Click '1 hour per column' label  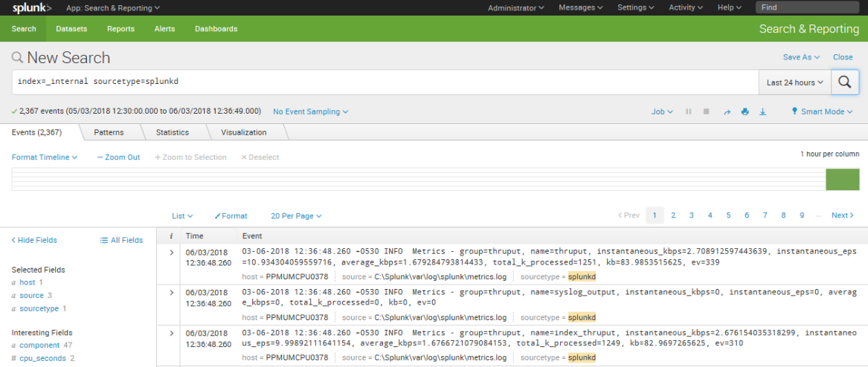(830, 155)
